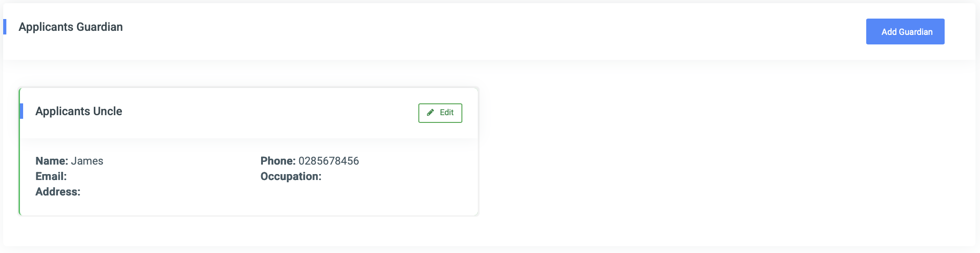
Task: Click blue accent bar beside Applicants Uncle
Action: 21,111
